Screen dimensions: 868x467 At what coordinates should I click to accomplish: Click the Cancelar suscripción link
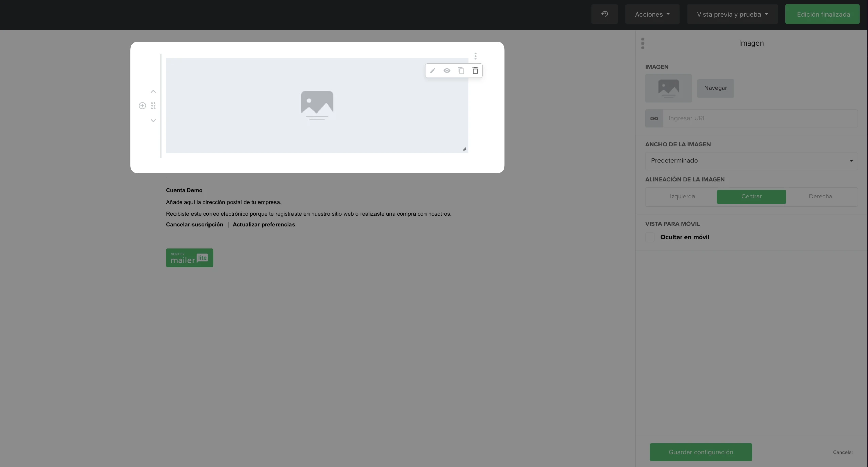[195, 225]
